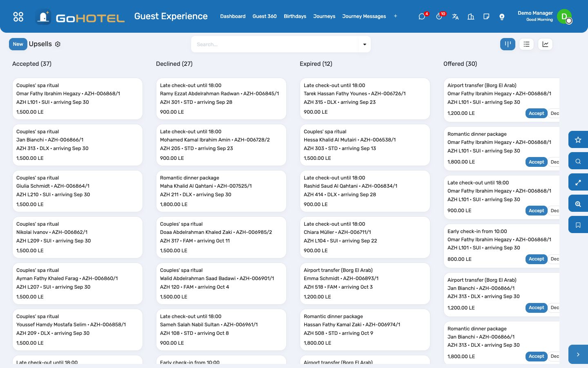
Task: Add a new menu item with plus
Action: (x=395, y=16)
